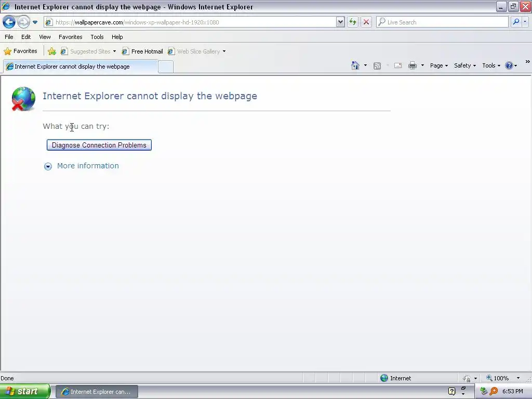Click the help question tray icon
Image resolution: width=532 pixels, height=399 pixels.
coord(451,392)
